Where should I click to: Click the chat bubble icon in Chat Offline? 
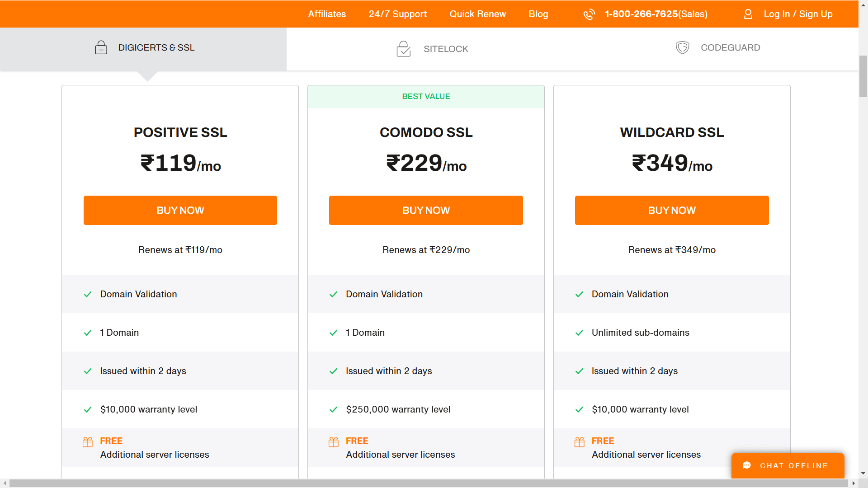click(747, 465)
